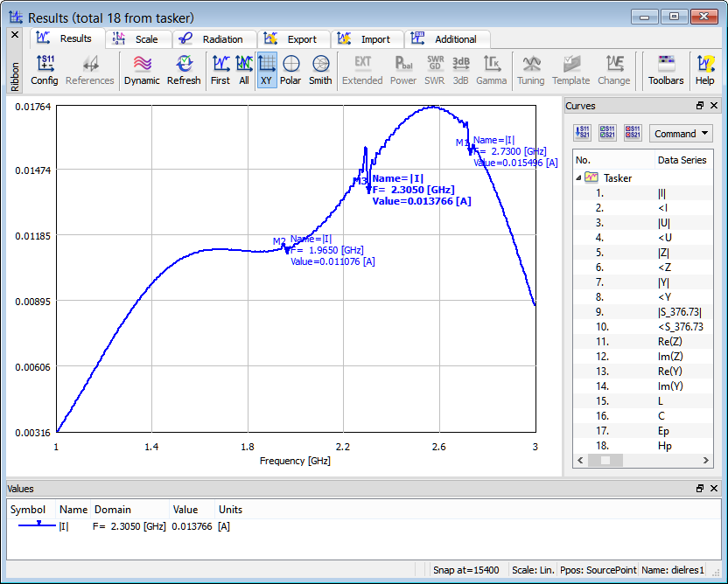
Task: Toggle the Polar plot display mode
Action: click(290, 69)
